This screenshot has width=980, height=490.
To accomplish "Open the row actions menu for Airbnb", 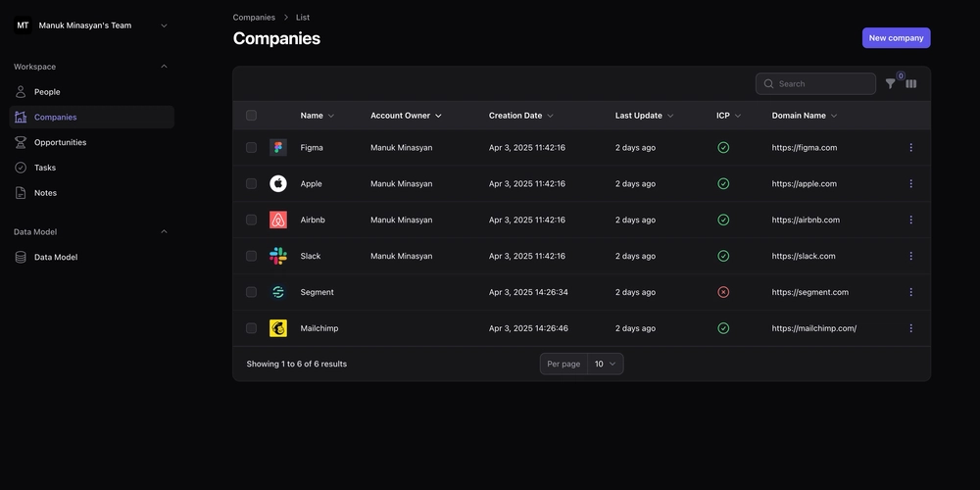I will coord(910,220).
